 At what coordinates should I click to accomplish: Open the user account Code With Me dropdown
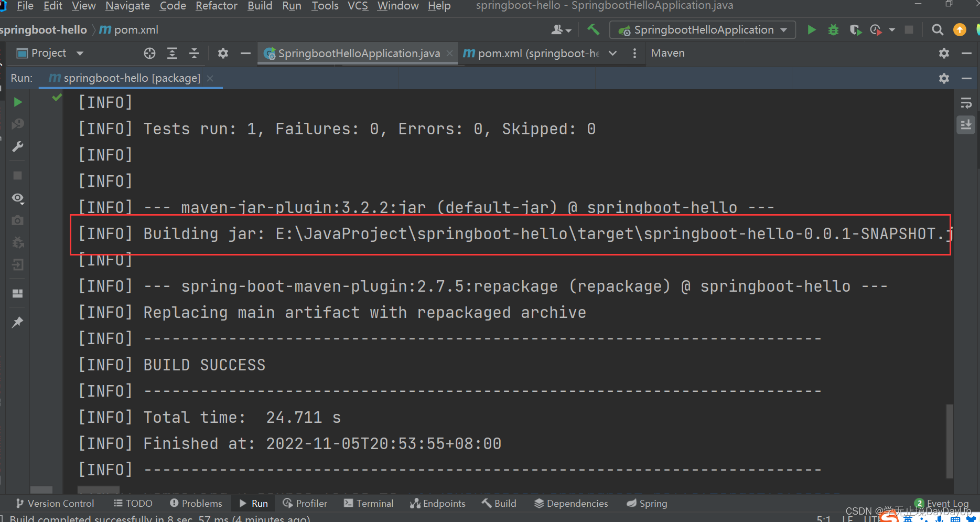[561, 30]
